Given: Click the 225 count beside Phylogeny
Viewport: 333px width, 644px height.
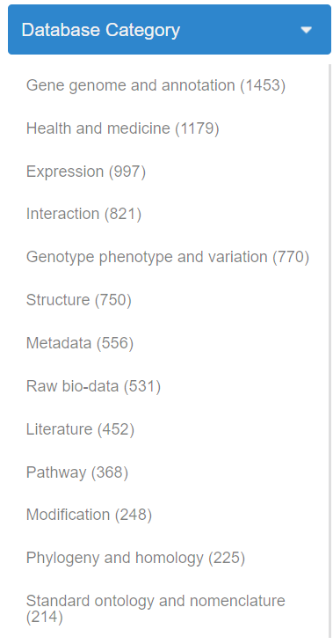Looking at the screenshot, I should tap(227, 558).
